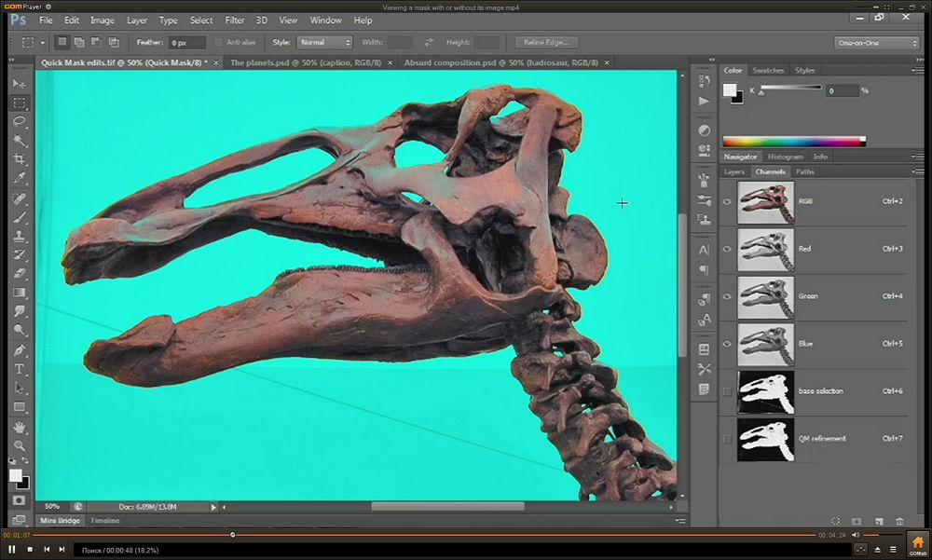Expand the status bar Doc info arrow
The width and height of the screenshot is (932, 560).
213,507
